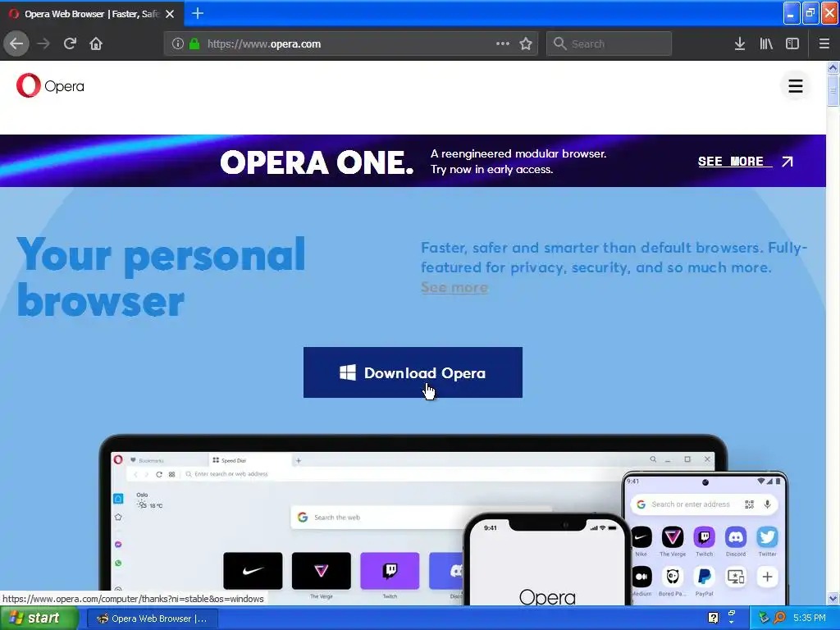Screen dimensions: 840x630
Task: Click the arrow icon beside SEE MORE
Action: (x=787, y=162)
